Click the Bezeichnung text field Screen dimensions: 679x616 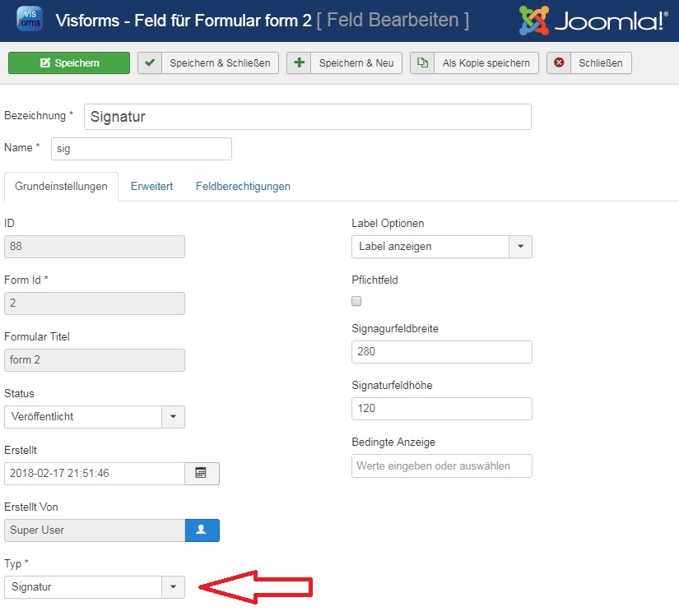pyautogui.click(x=307, y=117)
